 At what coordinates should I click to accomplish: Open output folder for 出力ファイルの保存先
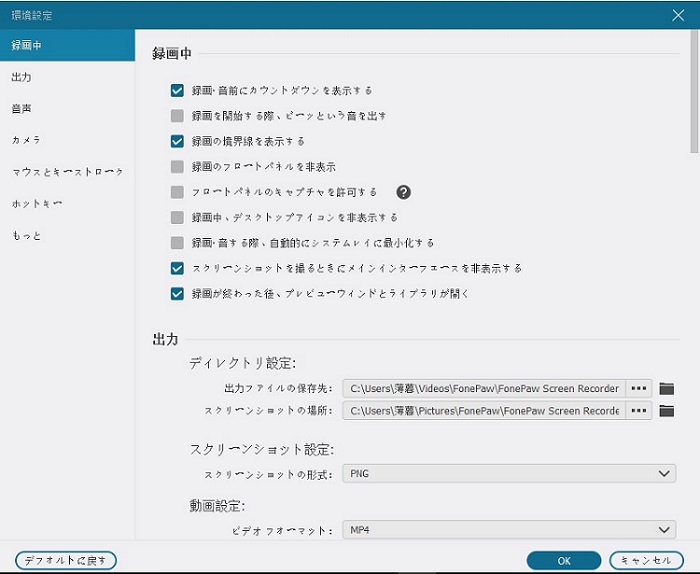[x=667, y=389]
